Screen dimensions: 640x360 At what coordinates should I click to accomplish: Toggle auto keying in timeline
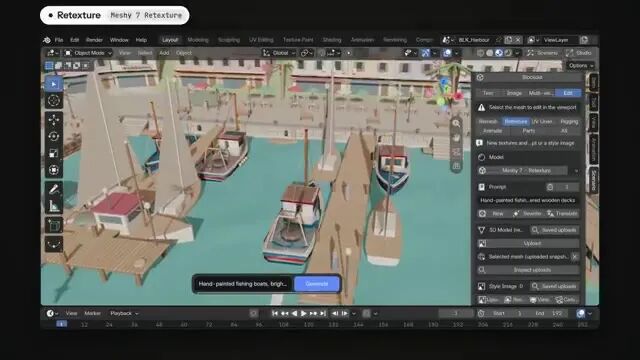[253, 313]
